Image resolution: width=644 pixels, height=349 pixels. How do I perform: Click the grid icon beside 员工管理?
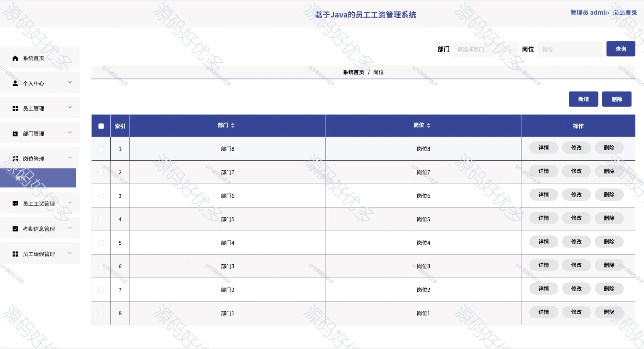(15, 108)
